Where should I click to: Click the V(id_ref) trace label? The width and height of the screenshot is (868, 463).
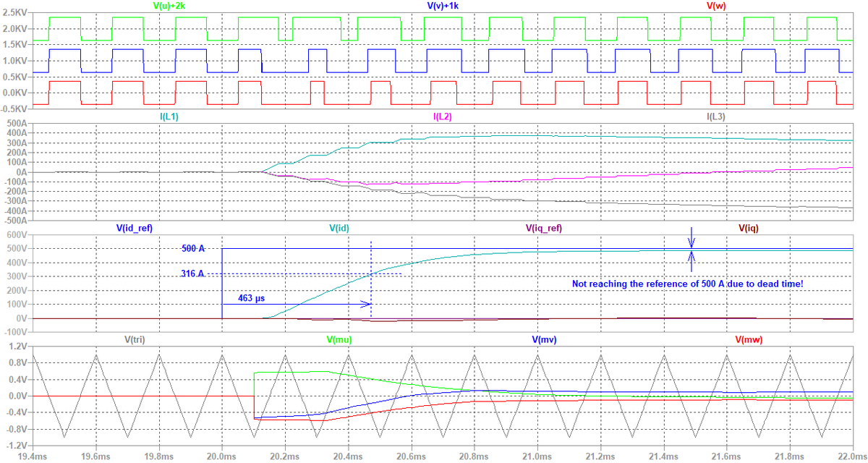coord(135,228)
